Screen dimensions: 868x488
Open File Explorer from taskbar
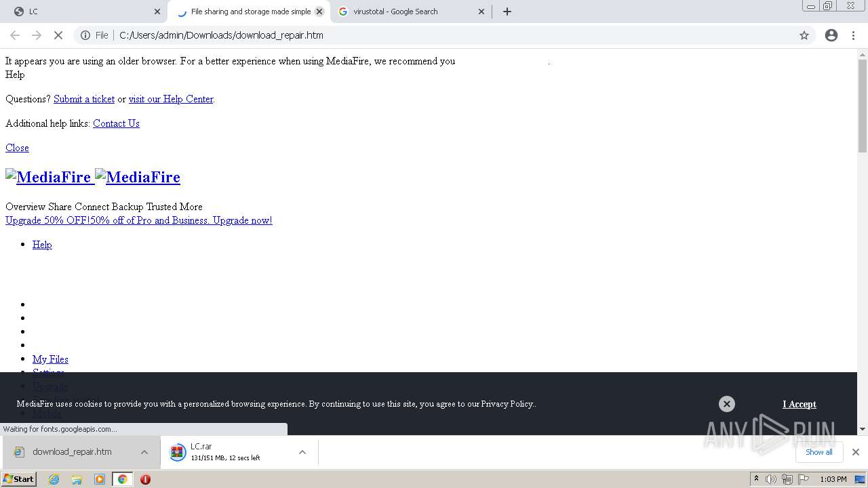(x=77, y=479)
